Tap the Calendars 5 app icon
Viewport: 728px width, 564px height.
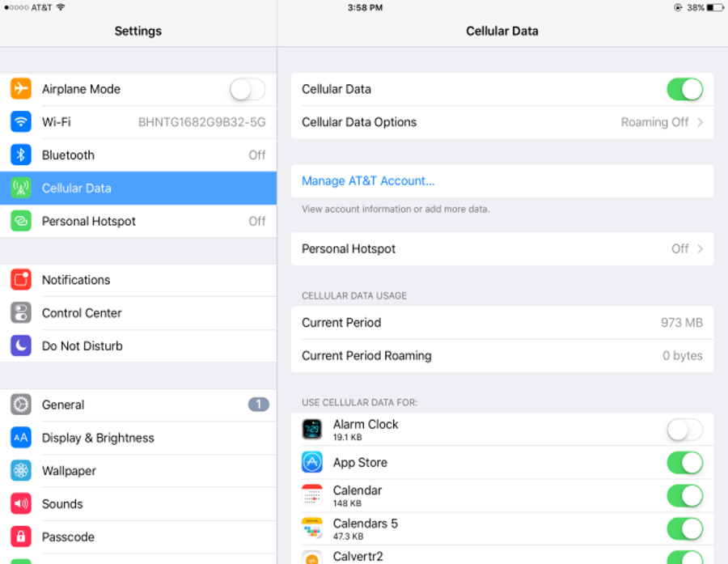[312, 528]
